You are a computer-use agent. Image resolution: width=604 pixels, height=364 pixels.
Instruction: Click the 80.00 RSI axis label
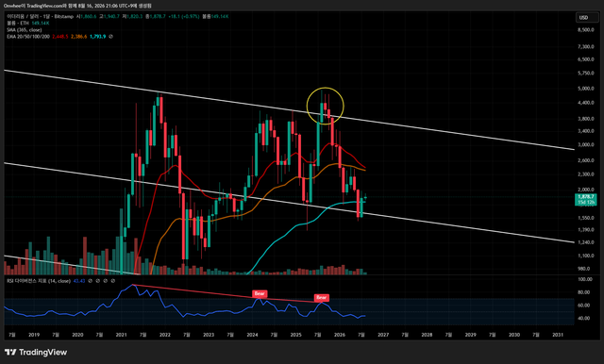(x=584, y=292)
